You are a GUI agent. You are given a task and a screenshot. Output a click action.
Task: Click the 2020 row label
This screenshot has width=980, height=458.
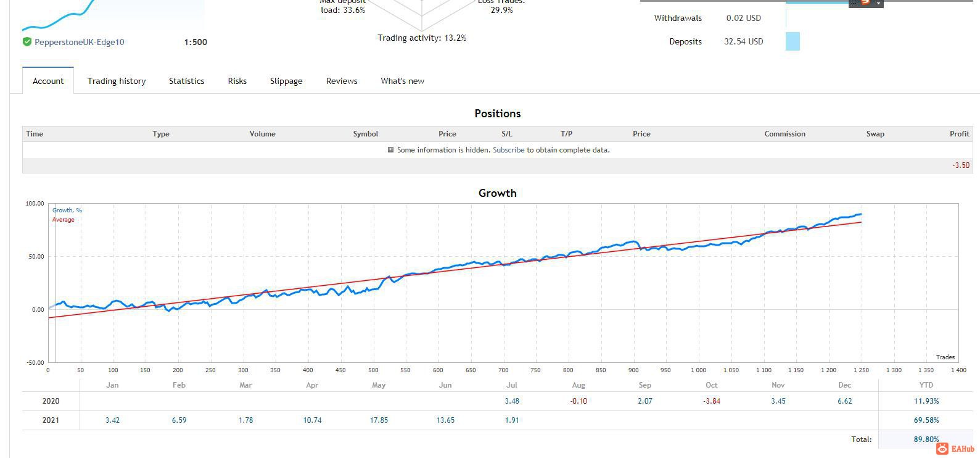tap(51, 401)
